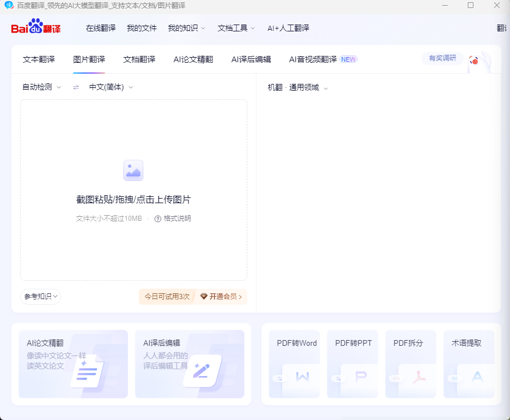The width and height of the screenshot is (510, 420).
Task: Click 开通会员 to subscribe
Action: click(222, 297)
